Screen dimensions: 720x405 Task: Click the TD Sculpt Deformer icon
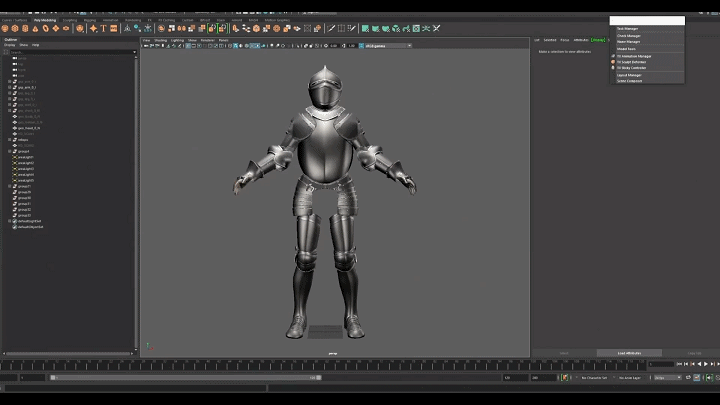click(613, 62)
